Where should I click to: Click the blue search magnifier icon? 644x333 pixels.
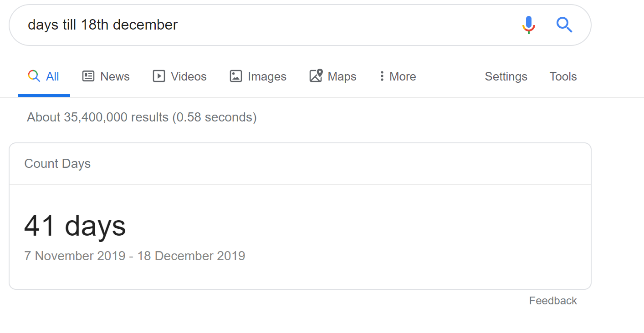tap(564, 25)
